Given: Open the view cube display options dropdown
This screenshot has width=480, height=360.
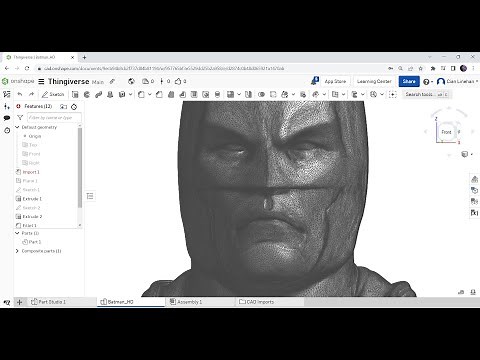Looking at the screenshot, I should click(x=467, y=154).
